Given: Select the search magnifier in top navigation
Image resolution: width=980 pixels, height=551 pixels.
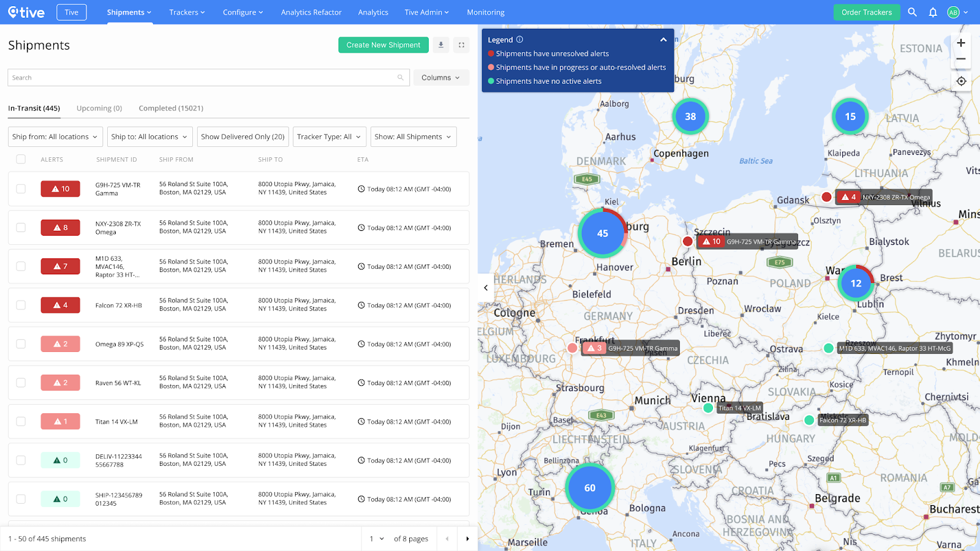Looking at the screenshot, I should point(912,12).
